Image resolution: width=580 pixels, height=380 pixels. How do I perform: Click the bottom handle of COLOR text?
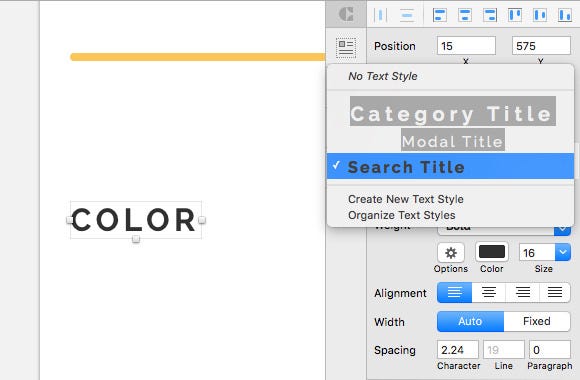coord(136,239)
